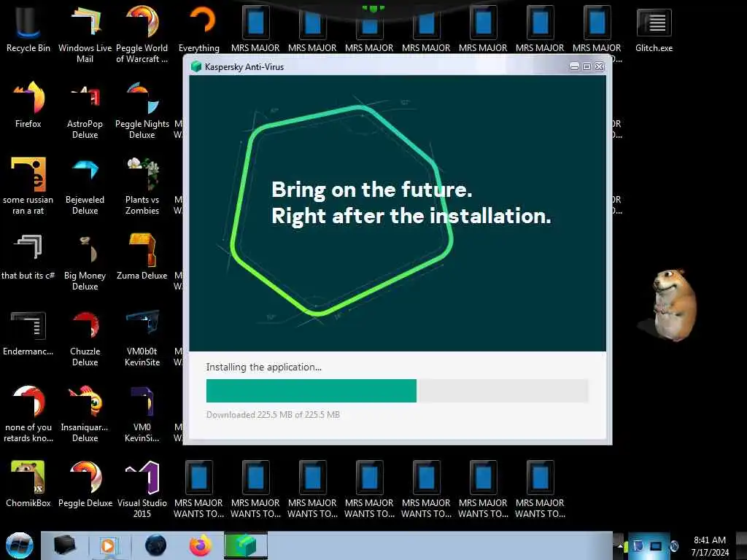747x560 pixels.
Task: Switch to Kaspersky installer taskbar button
Action: point(246,545)
